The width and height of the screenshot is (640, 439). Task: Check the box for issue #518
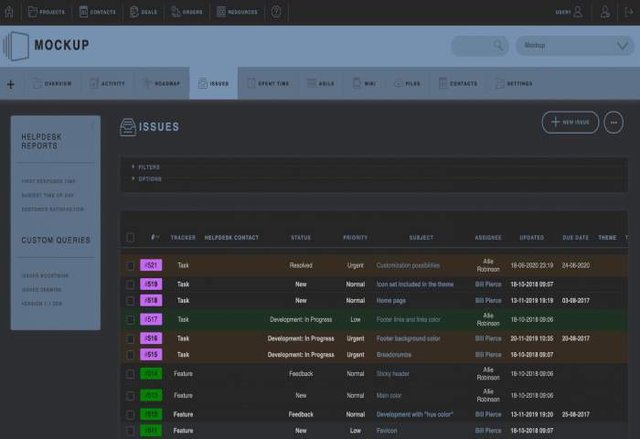(130, 301)
